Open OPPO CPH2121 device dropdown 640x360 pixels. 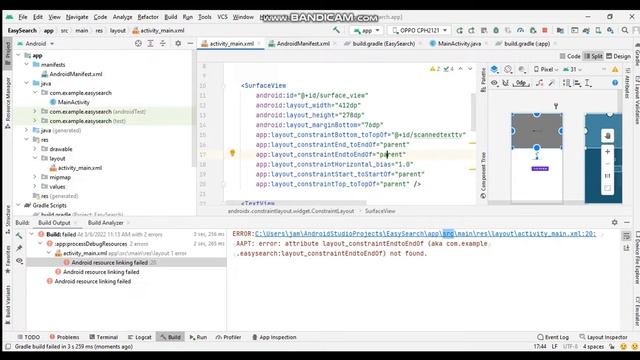(419, 31)
